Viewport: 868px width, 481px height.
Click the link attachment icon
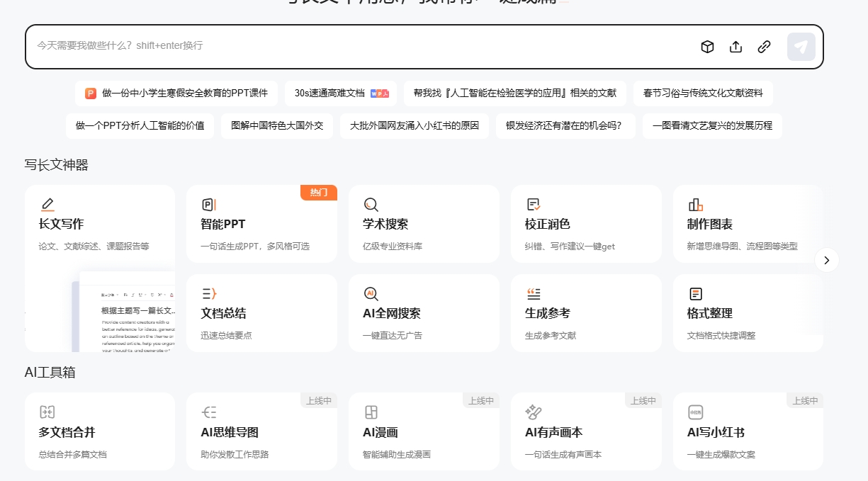[x=764, y=47]
